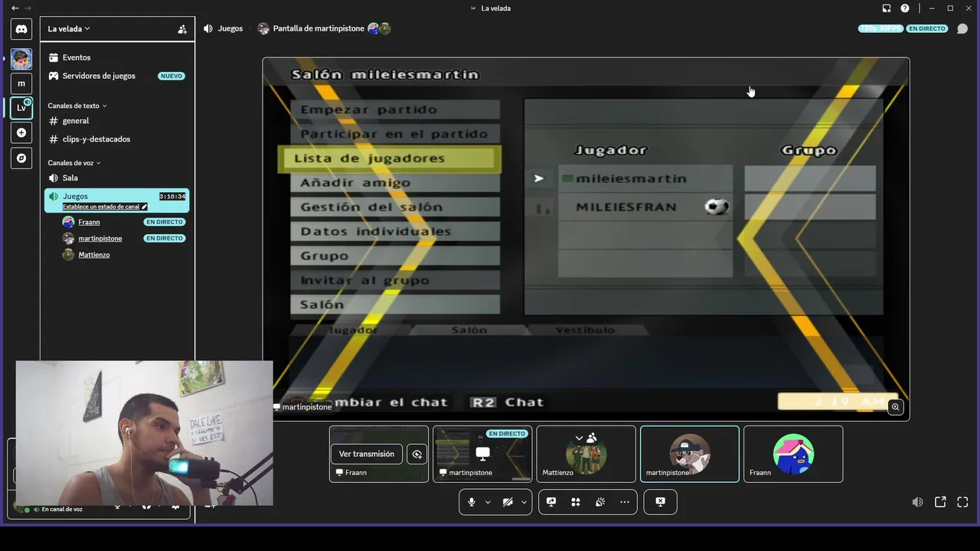Open more options ellipsis in call controls
This screenshot has height=551, width=980.
coord(625,502)
